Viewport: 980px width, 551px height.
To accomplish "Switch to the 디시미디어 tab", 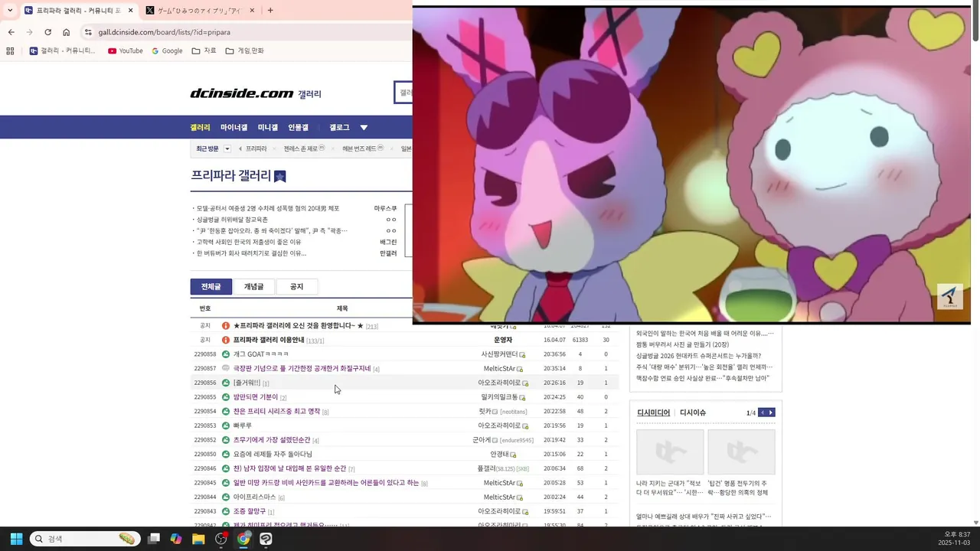I will pyautogui.click(x=653, y=412).
